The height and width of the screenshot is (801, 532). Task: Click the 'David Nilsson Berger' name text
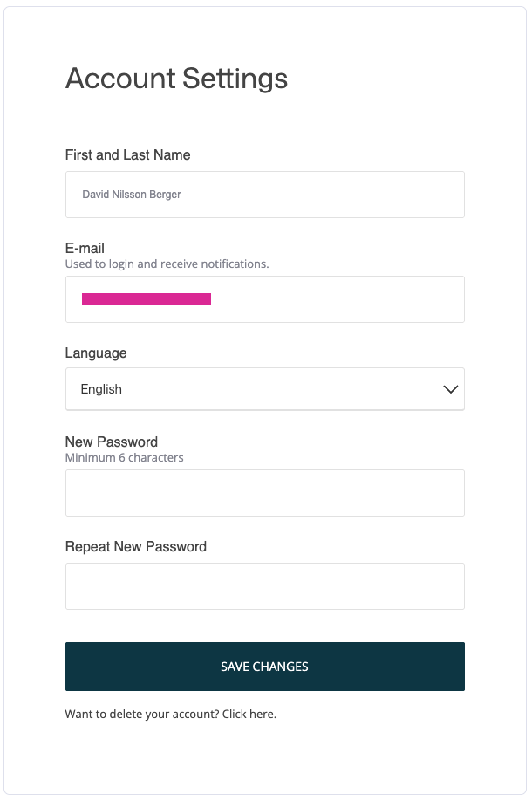132,195
